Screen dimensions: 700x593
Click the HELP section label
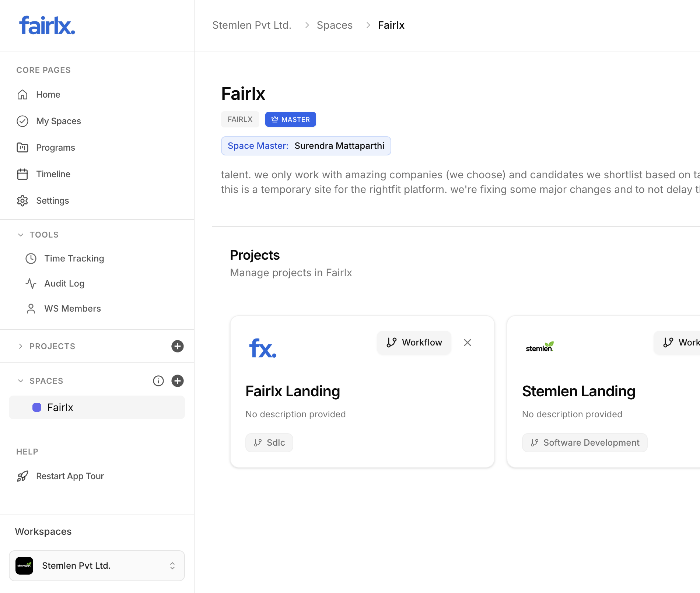27,452
